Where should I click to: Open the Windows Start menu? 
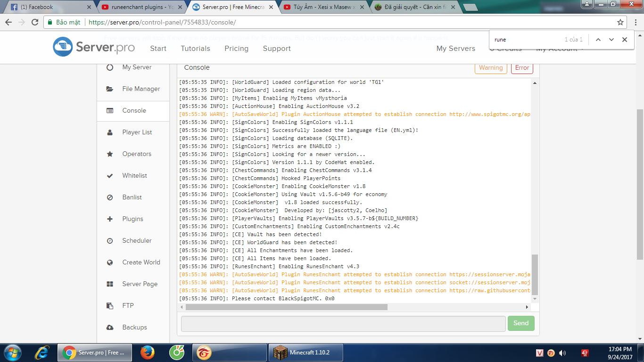coord(12,353)
